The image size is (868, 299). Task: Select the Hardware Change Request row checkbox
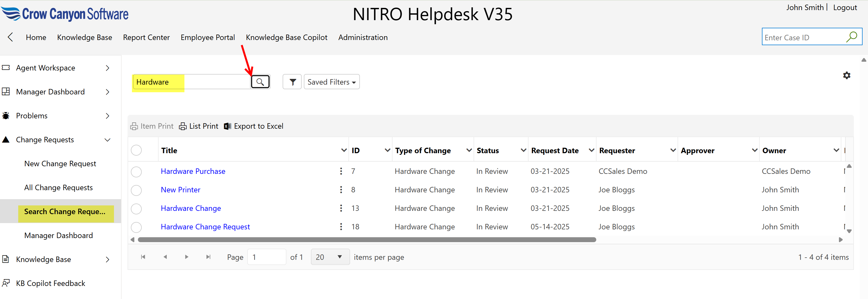click(x=136, y=227)
